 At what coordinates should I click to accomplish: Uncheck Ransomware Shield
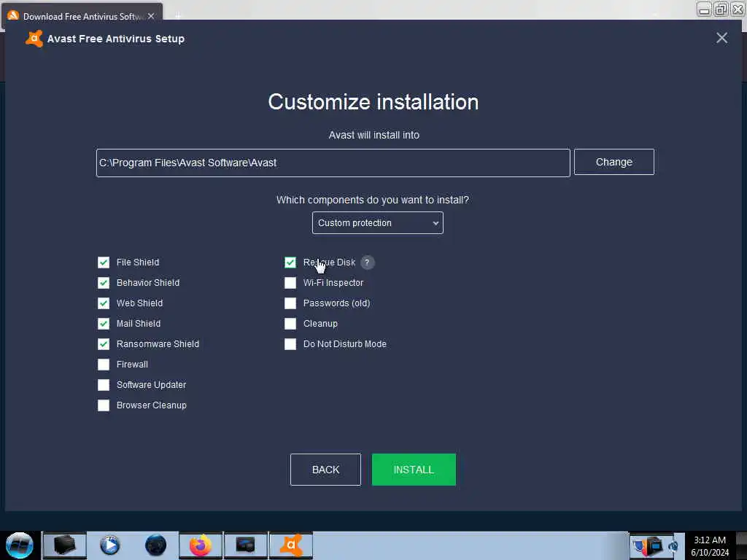[104, 344]
